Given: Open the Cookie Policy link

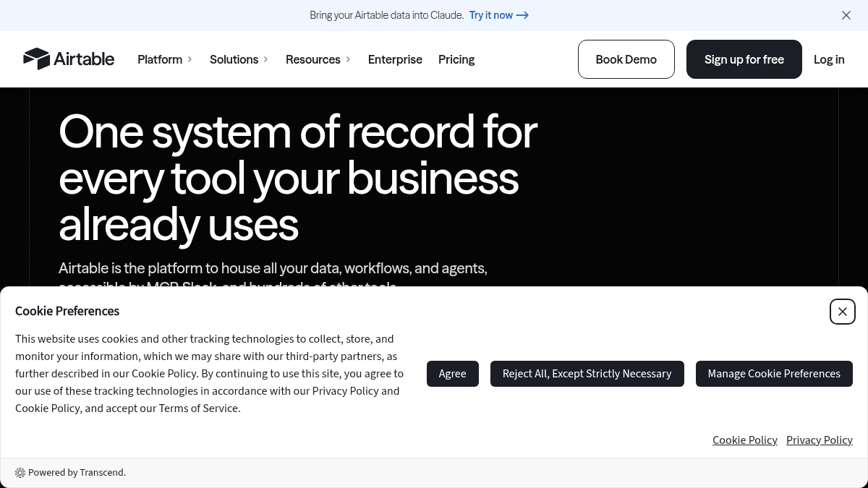Looking at the screenshot, I should click(x=745, y=440).
